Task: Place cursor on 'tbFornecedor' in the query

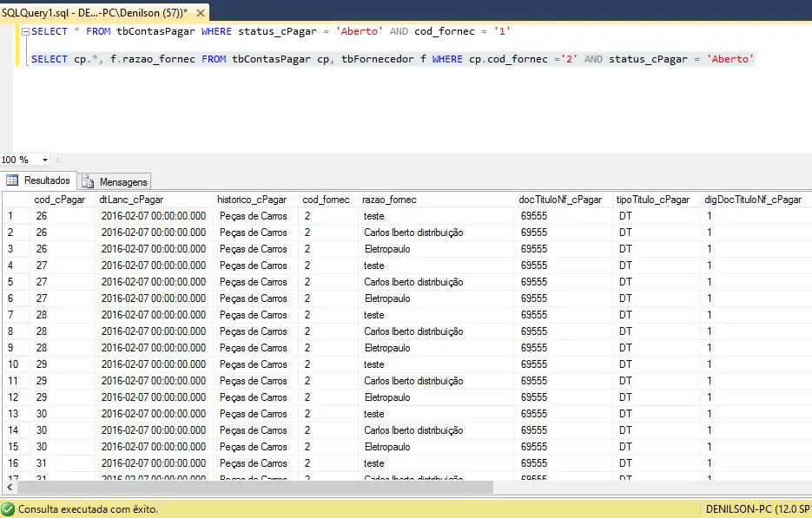Action: (377, 59)
